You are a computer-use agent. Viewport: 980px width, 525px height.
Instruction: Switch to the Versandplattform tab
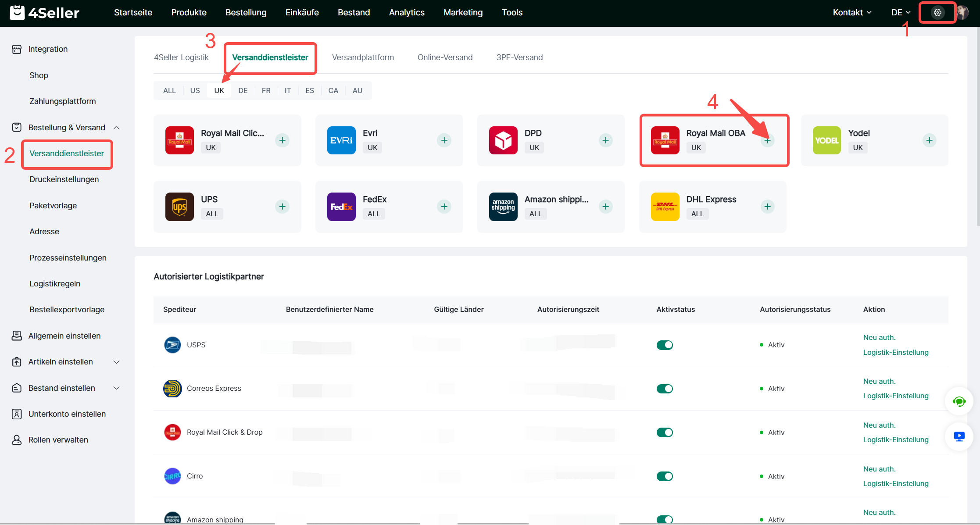point(363,57)
